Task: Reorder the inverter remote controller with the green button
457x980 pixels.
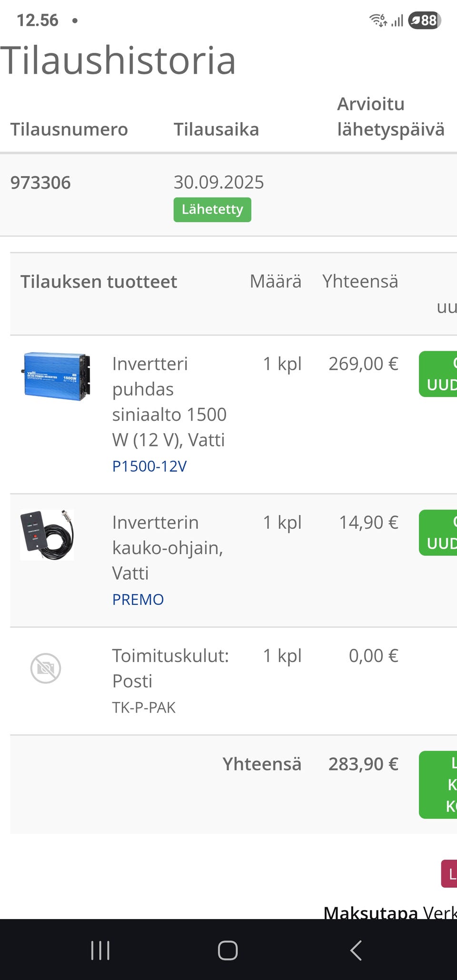Action: (439, 533)
